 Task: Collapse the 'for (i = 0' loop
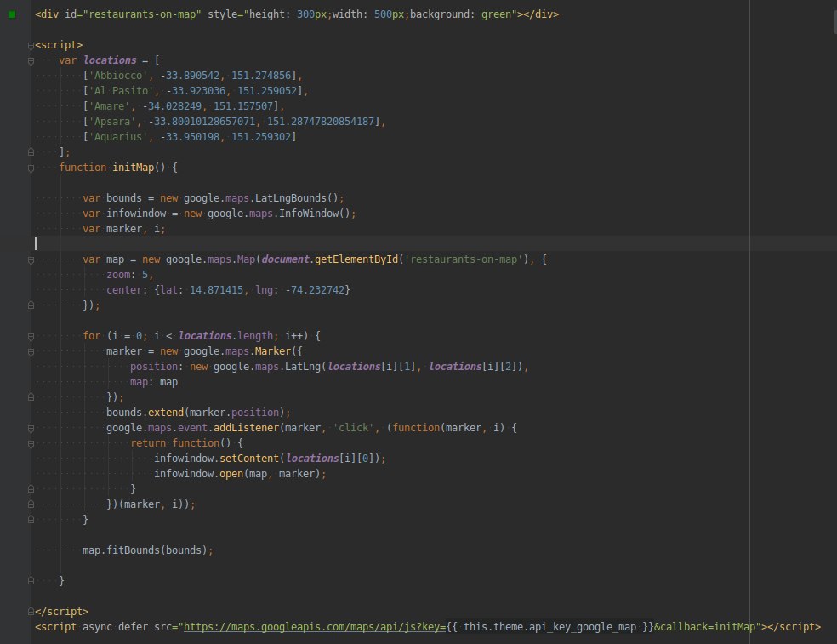(x=31, y=336)
